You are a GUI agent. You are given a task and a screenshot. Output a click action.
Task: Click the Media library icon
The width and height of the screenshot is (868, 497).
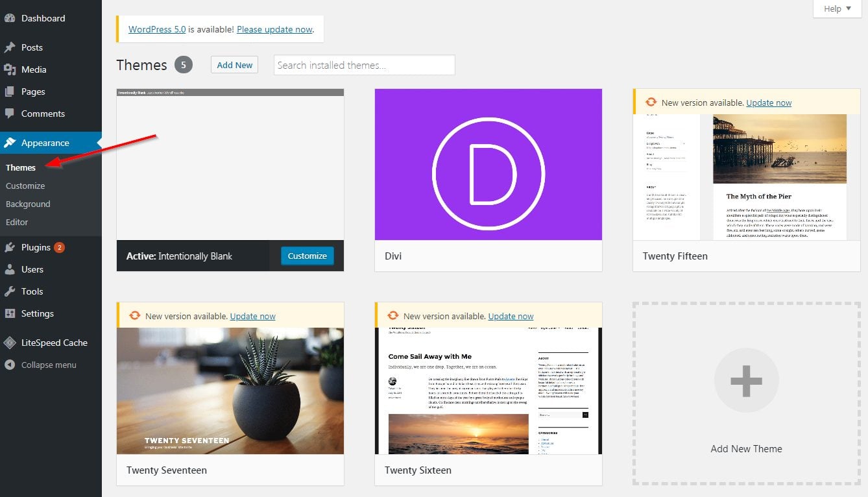(x=10, y=69)
